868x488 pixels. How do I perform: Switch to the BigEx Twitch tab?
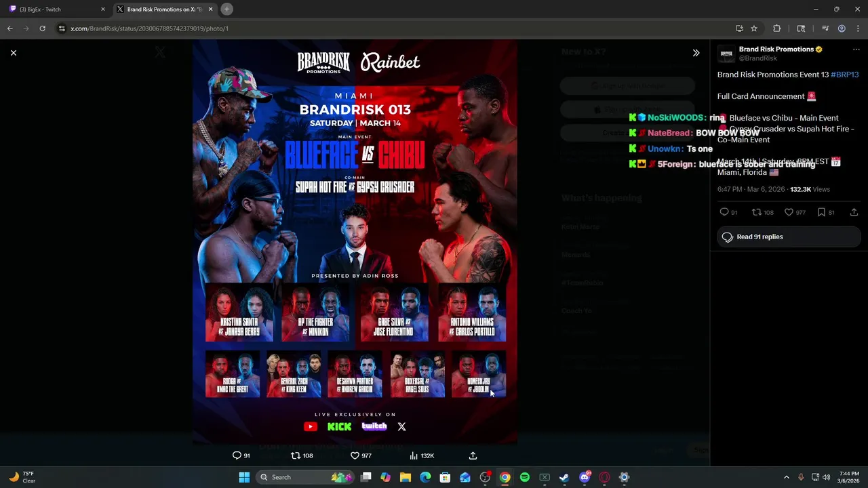(57, 9)
